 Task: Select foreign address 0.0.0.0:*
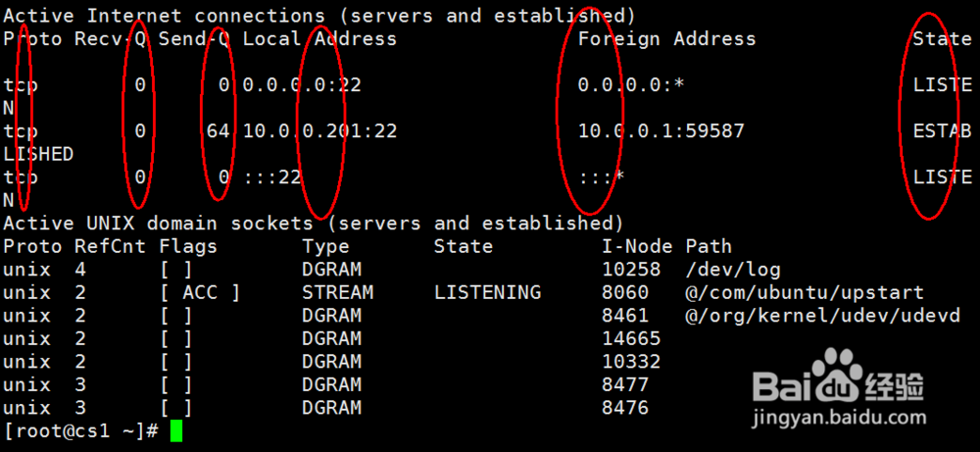(x=630, y=85)
